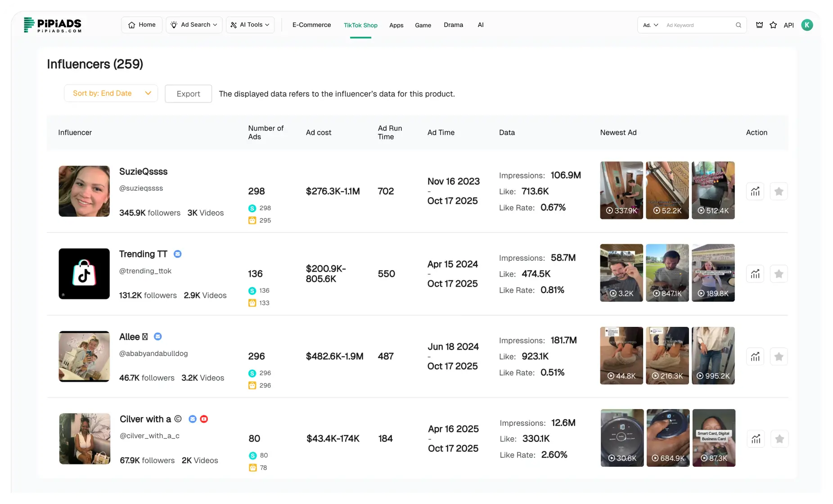833x504 pixels.
Task: Go to the Drama tab
Action: coord(453,25)
